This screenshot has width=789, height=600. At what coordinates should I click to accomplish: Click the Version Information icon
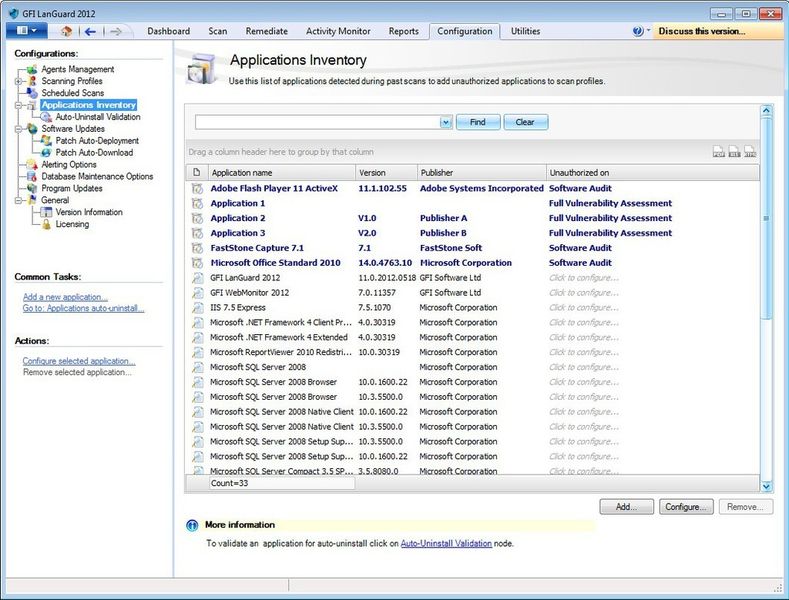46,212
